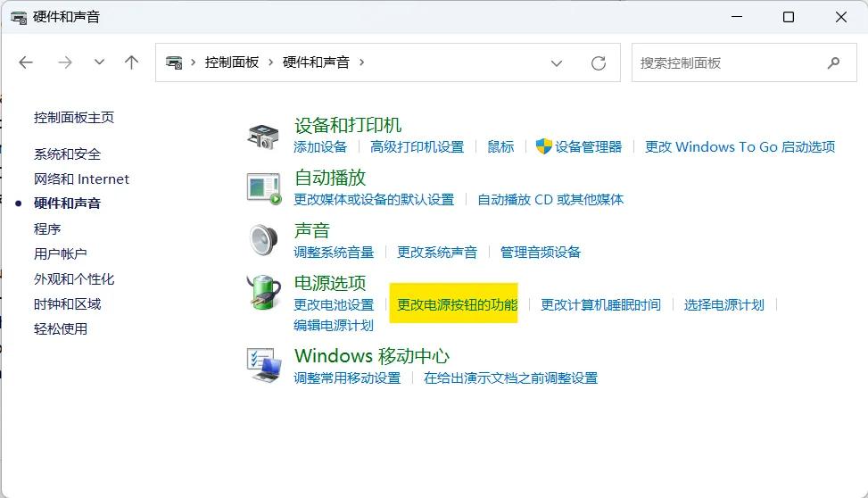Open the 鼠标 settings link

click(500, 146)
